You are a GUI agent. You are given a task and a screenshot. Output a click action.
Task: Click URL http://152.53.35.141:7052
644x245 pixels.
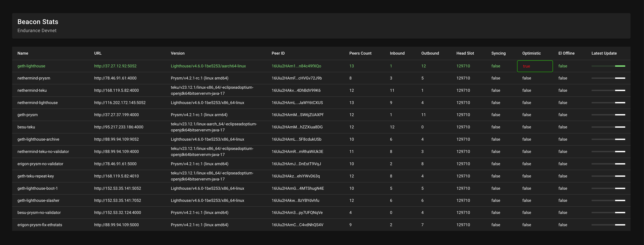tap(117, 200)
